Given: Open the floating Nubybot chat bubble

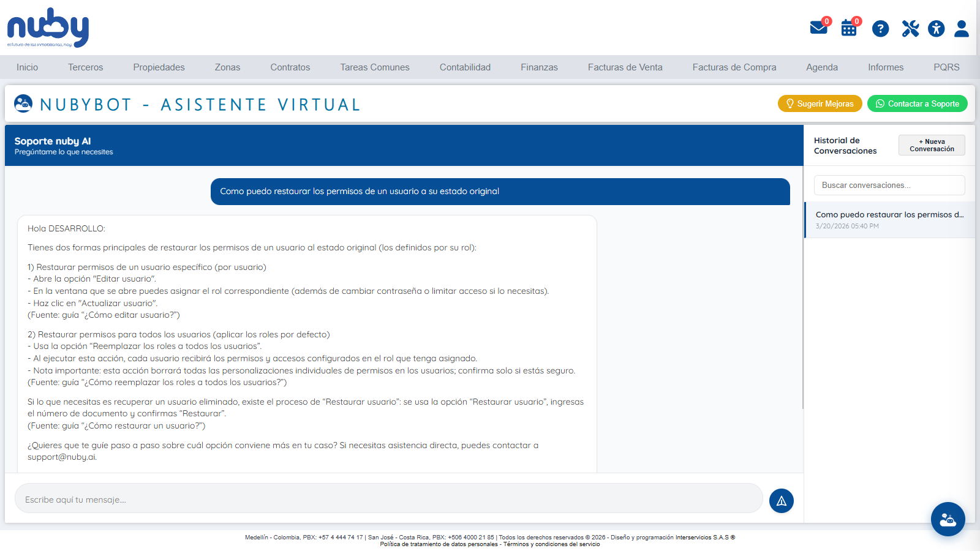Looking at the screenshot, I should (948, 519).
